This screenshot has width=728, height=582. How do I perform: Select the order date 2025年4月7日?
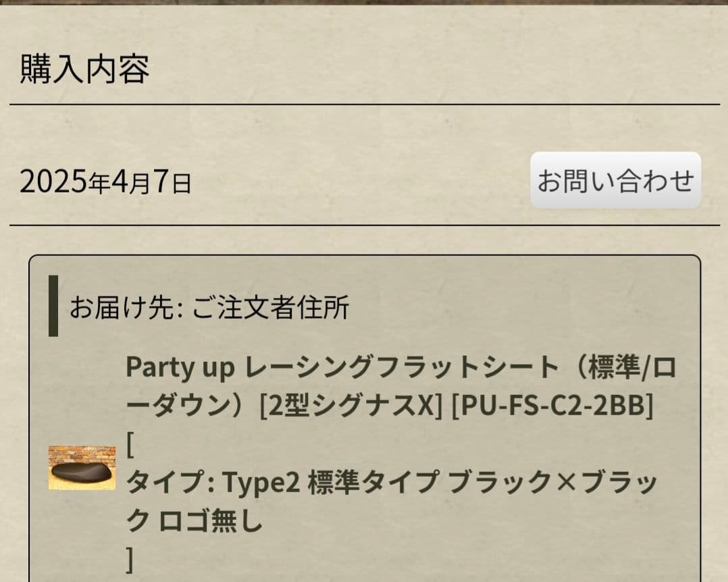pos(105,182)
